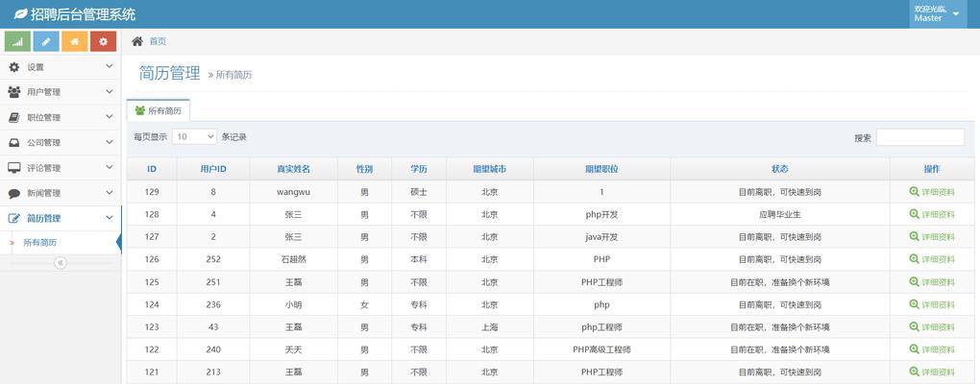The image size is (980, 384).
Task: Click the green signal-bars shortcut button
Action: click(x=17, y=42)
